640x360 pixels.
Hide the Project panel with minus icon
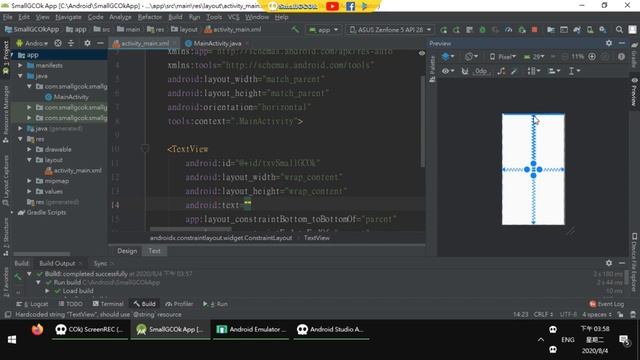click(x=100, y=43)
